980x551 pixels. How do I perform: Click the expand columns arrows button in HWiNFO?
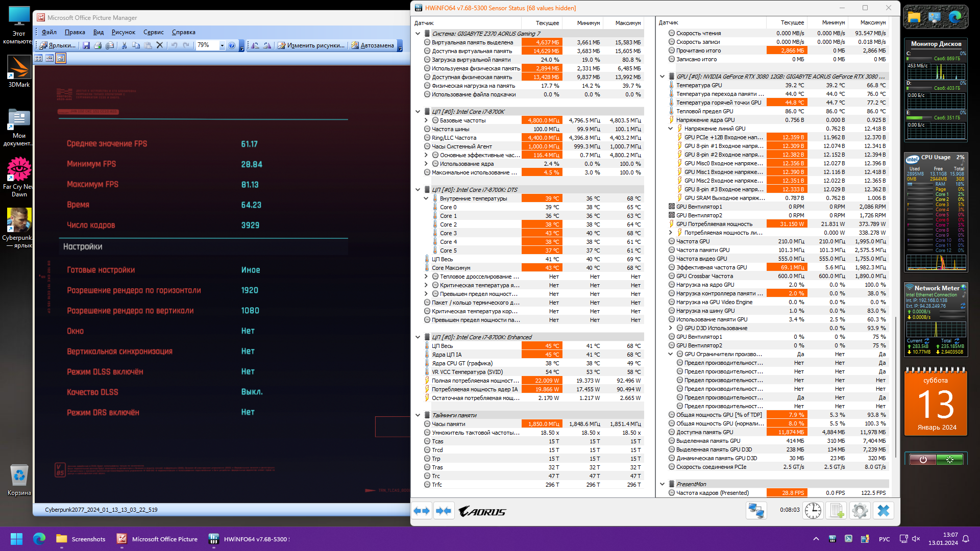tap(422, 511)
